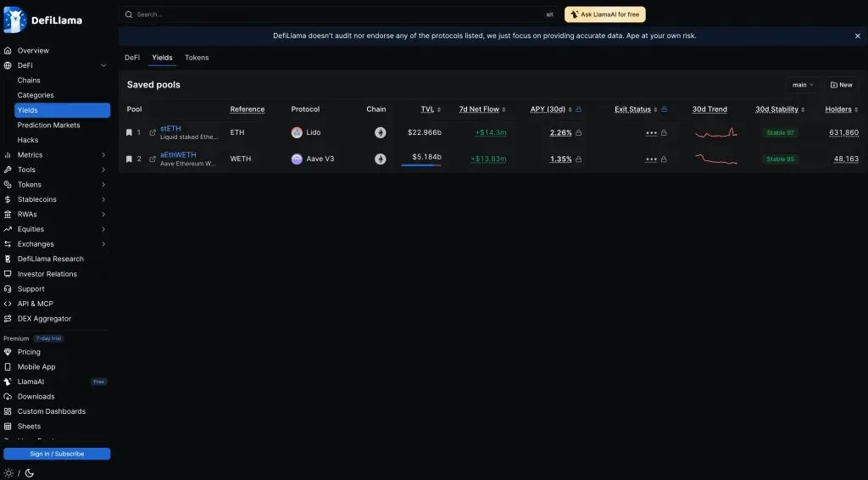The width and height of the screenshot is (868, 480).
Task: Click Ethereum chain icon in stETH row
Action: 381,133
